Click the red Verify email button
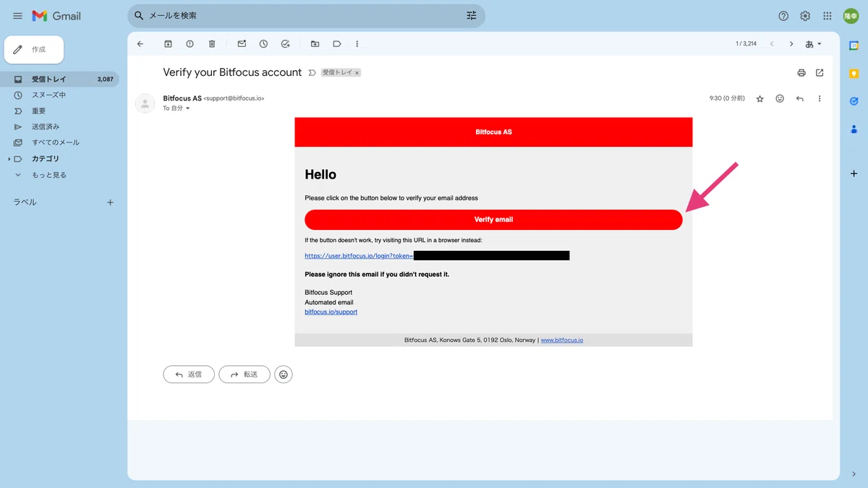 click(493, 220)
